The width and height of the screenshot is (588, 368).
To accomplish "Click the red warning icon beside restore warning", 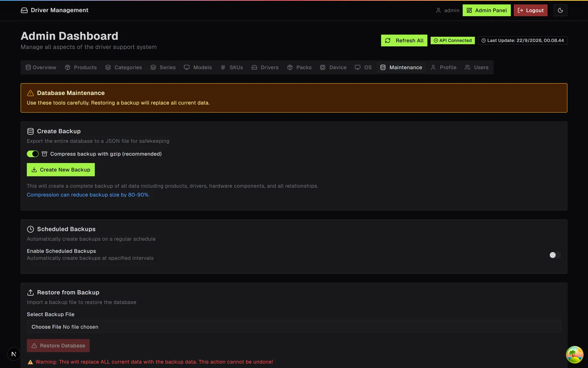I will pyautogui.click(x=30, y=362).
